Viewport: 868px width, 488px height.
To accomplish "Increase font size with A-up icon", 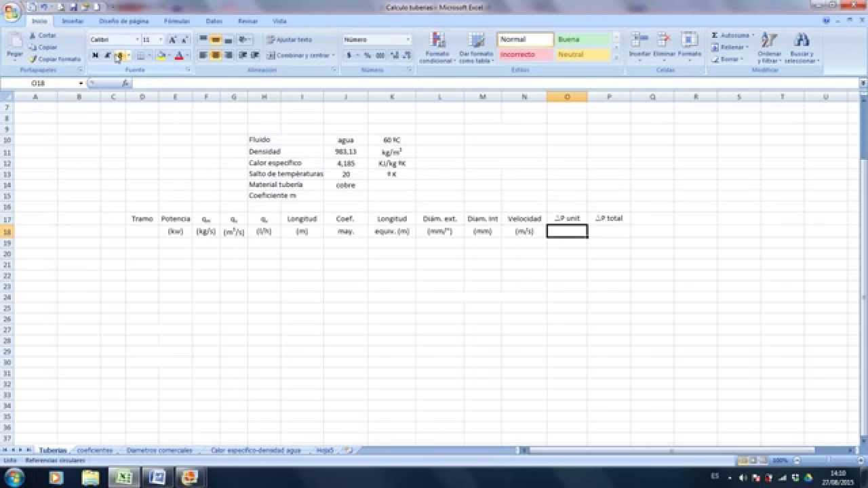I will 173,40.
